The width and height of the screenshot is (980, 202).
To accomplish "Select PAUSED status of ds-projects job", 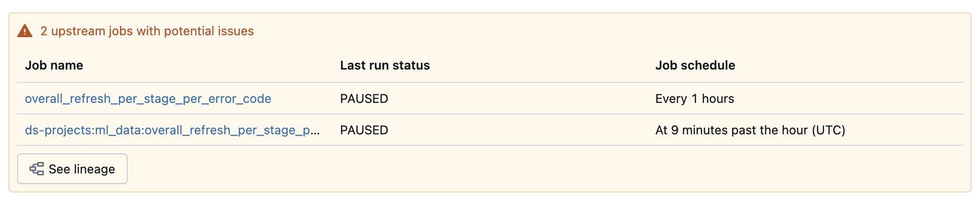I will 364,130.
